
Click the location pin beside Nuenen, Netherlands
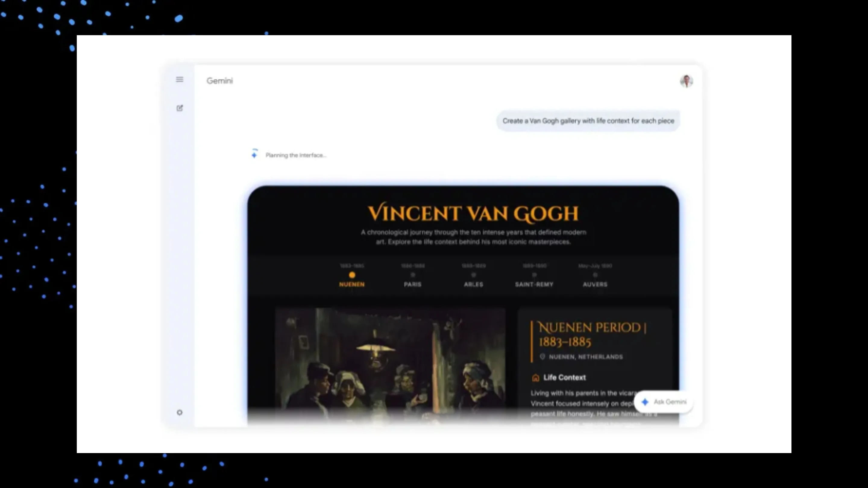[542, 357]
